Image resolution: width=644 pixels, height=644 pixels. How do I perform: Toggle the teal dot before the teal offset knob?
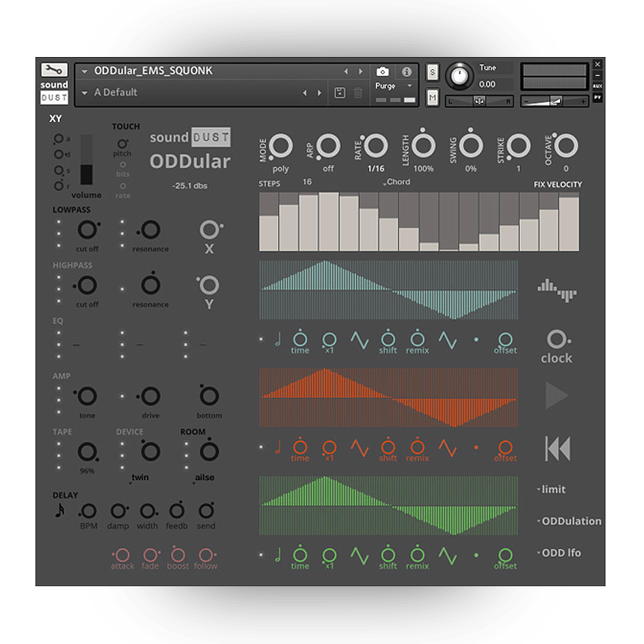click(476, 340)
